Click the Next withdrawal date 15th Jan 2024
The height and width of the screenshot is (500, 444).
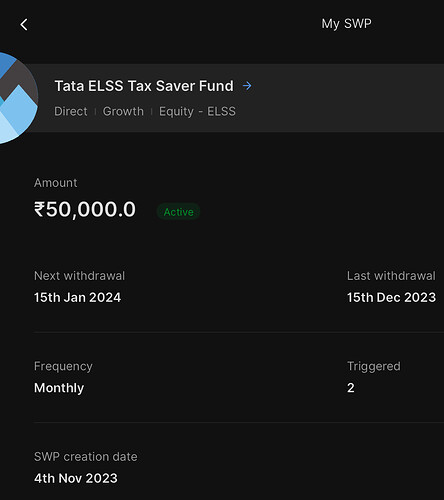(77, 297)
